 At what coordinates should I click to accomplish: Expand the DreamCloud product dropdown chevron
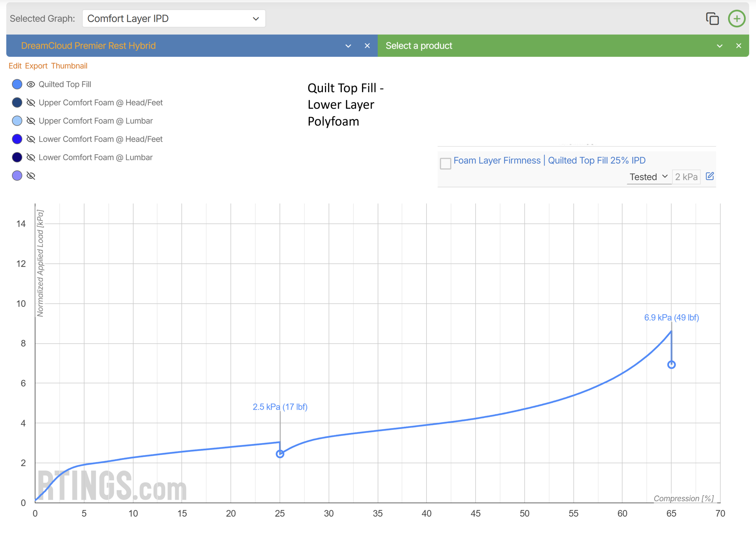(x=348, y=46)
